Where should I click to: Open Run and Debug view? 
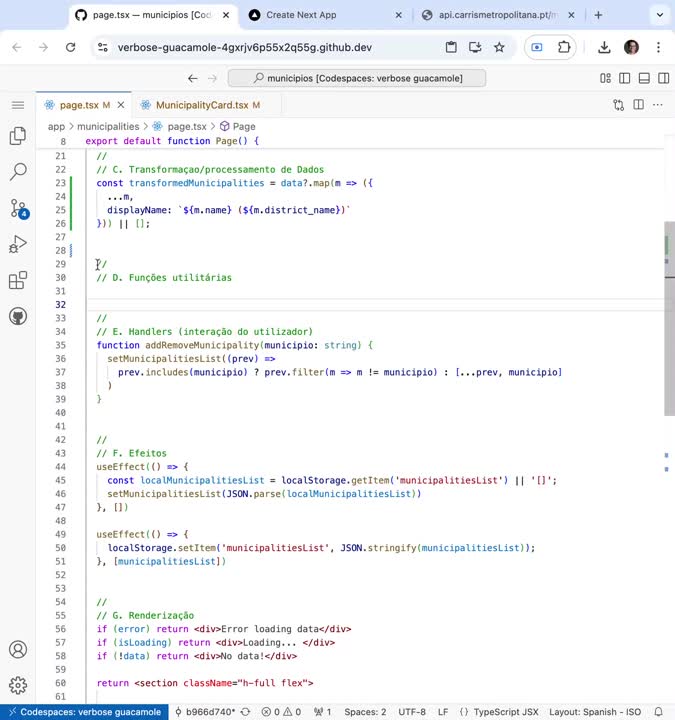coord(18,244)
